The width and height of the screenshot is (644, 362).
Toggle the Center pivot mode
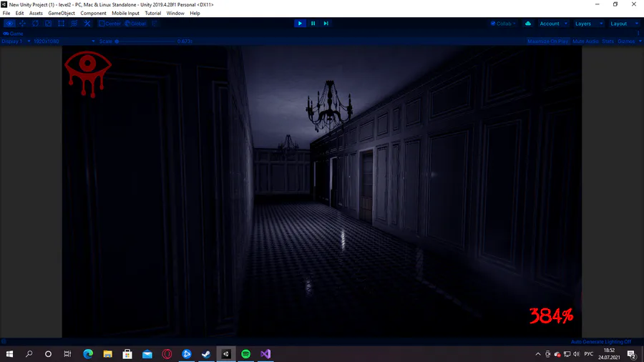pos(109,24)
